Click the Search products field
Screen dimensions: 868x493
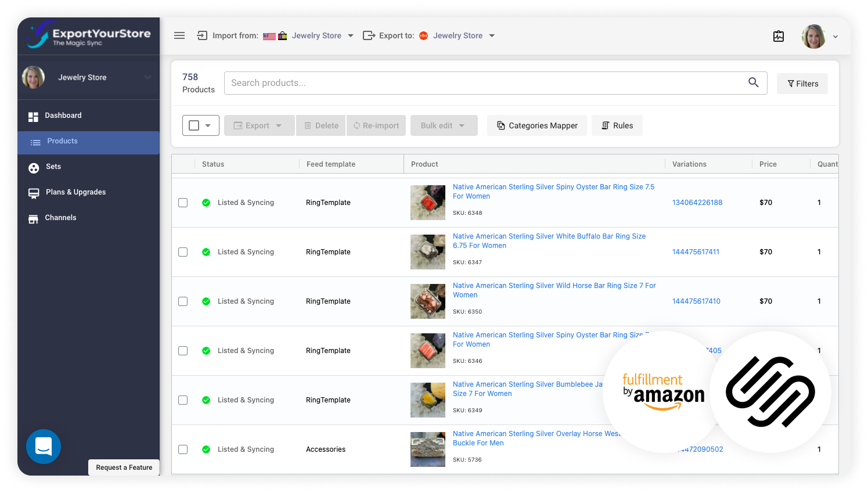[496, 83]
